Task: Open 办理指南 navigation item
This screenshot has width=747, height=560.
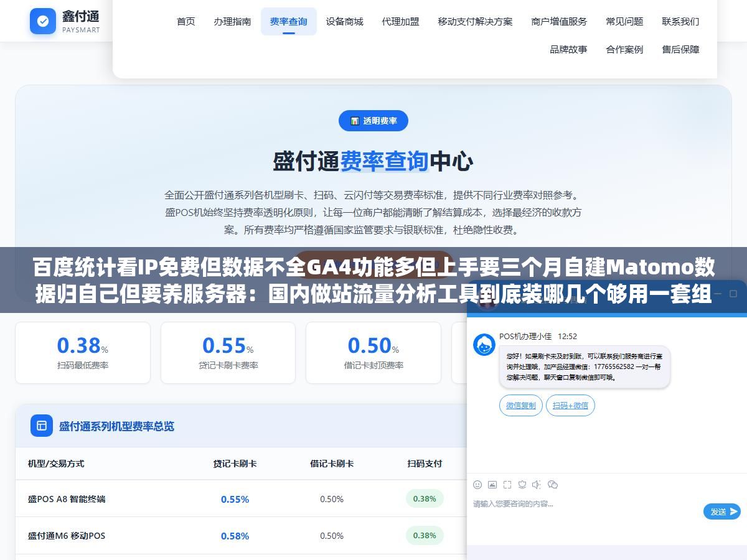Action: (x=232, y=21)
